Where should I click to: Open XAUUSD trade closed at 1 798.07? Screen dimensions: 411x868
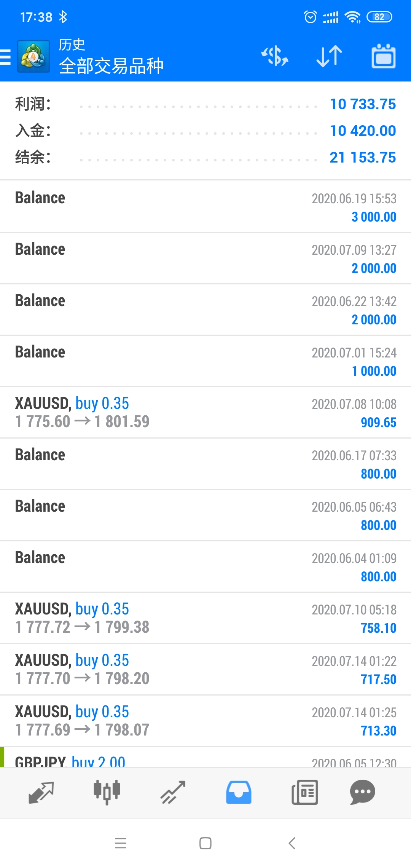coord(205,721)
